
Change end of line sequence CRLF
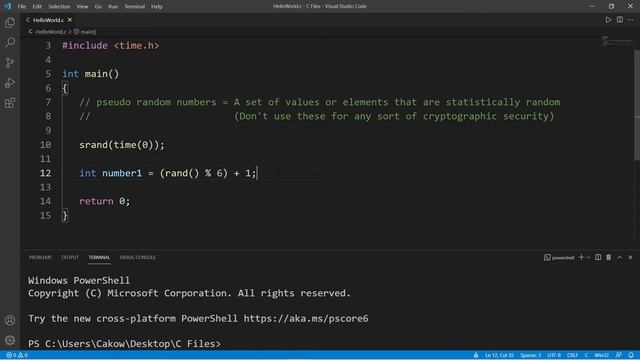[x=572, y=355]
